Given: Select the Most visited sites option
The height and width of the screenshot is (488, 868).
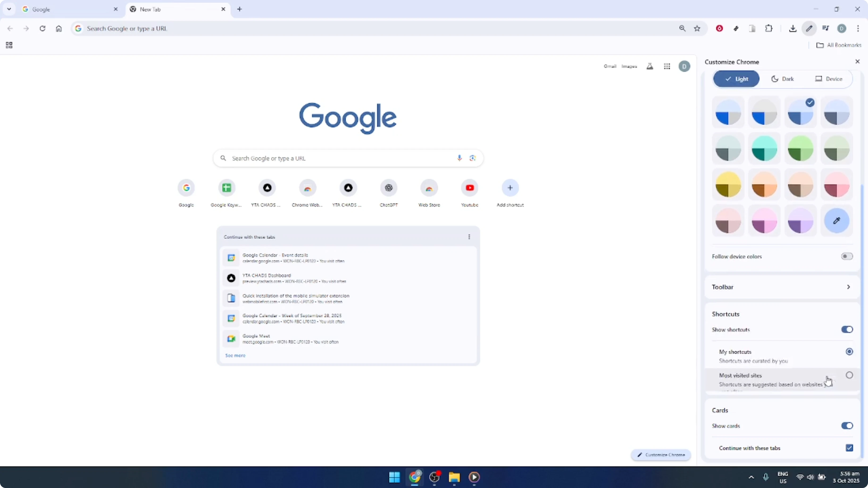Looking at the screenshot, I should 849,375.
